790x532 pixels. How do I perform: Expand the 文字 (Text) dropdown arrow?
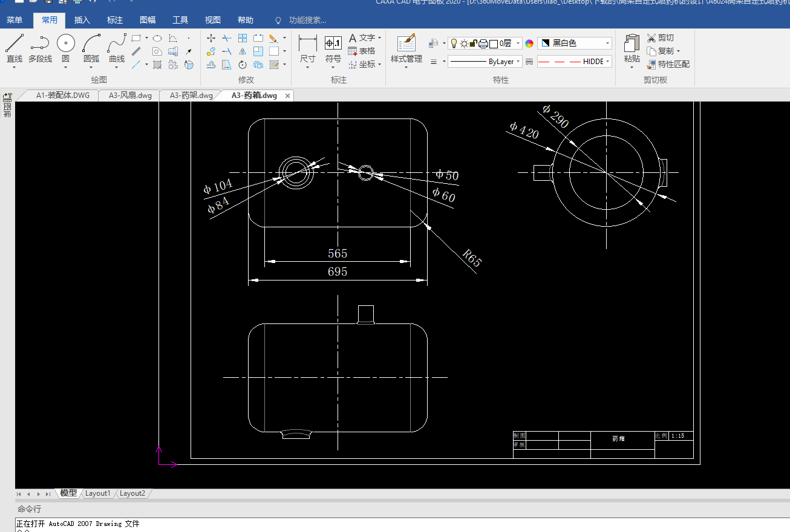tap(380, 38)
